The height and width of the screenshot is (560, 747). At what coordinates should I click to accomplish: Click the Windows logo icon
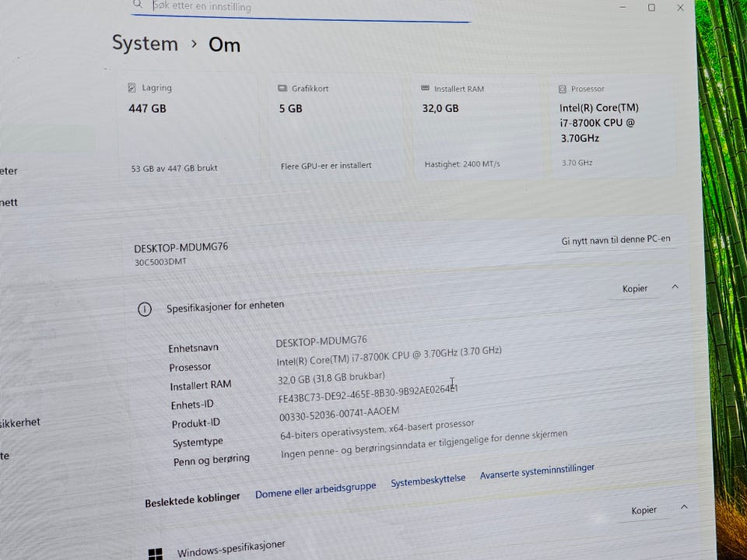click(156, 554)
